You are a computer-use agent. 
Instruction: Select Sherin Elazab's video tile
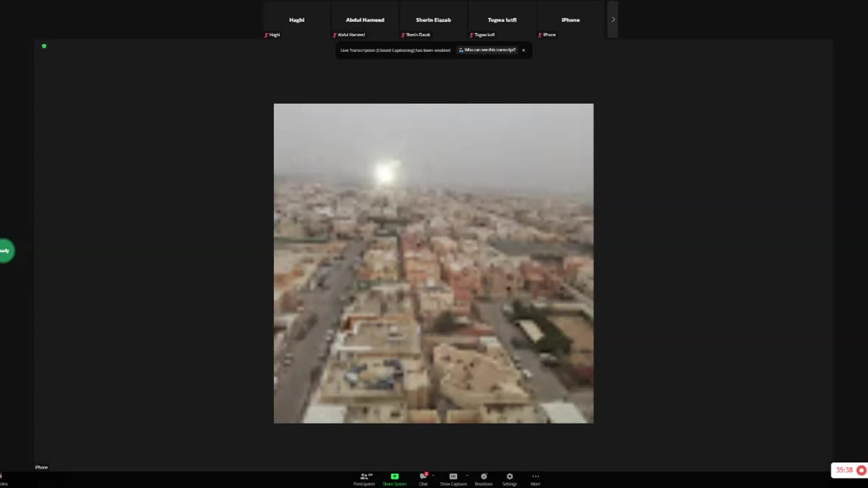(x=433, y=20)
